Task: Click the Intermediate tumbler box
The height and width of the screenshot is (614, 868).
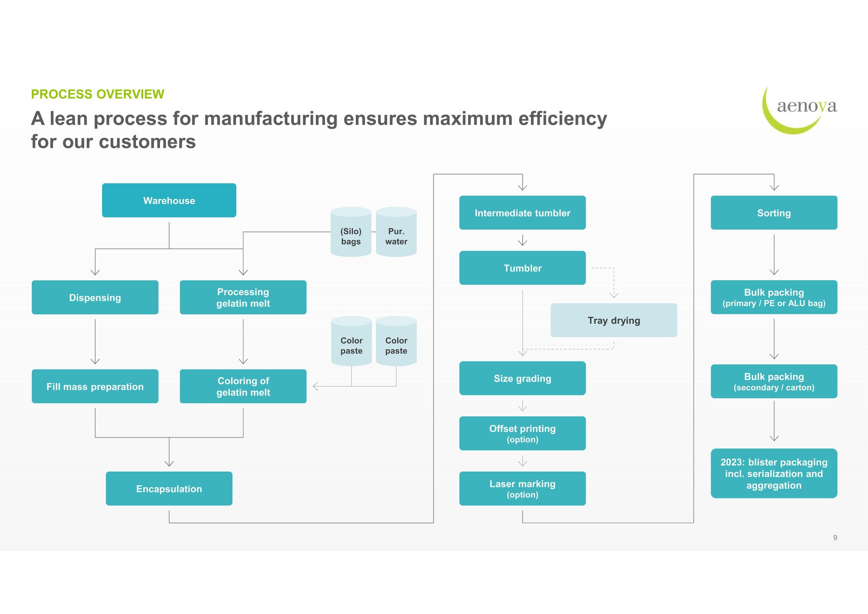Action: click(523, 213)
